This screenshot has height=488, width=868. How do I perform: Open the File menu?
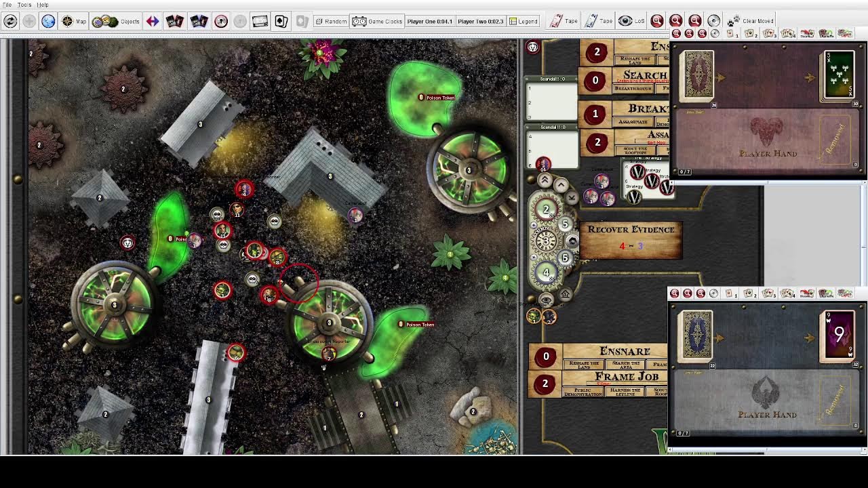7,5
